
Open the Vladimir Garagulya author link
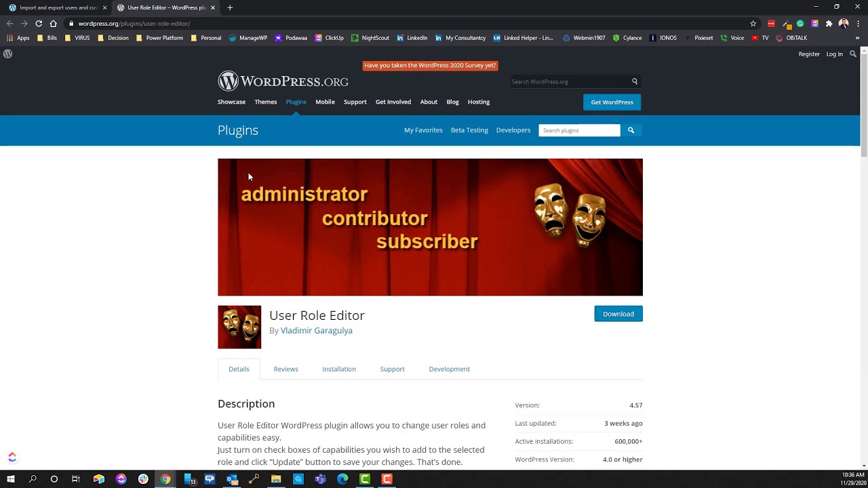(317, 331)
